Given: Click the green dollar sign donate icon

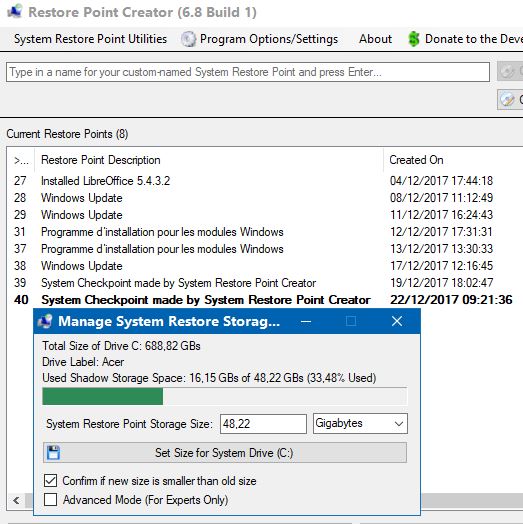Looking at the screenshot, I should (x=414, y=39).
